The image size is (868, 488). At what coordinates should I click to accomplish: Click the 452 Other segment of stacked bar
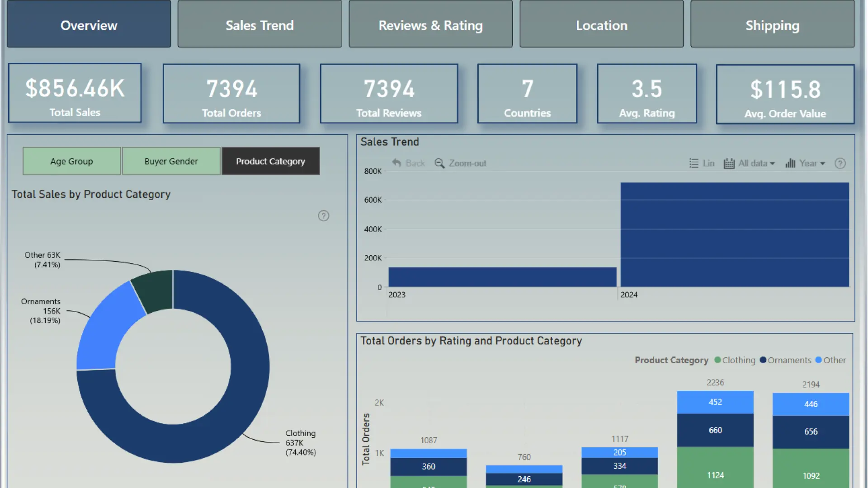click(x=715, y=402)
